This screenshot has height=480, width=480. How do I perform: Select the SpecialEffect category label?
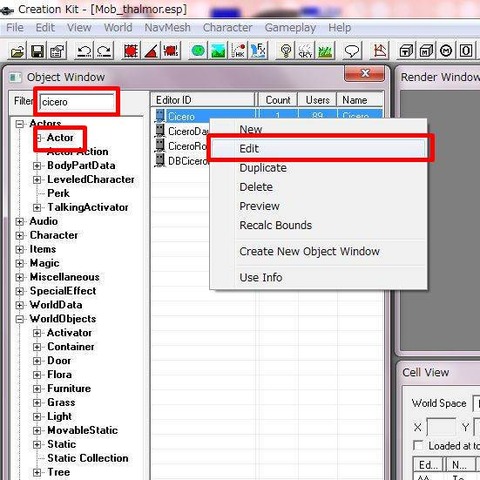pos(63,291)
